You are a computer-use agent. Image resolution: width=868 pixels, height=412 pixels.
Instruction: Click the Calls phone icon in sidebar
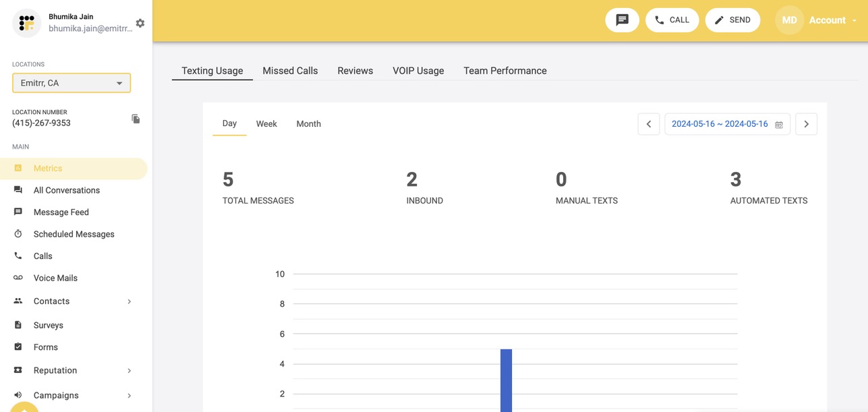(x=18, y=256)
